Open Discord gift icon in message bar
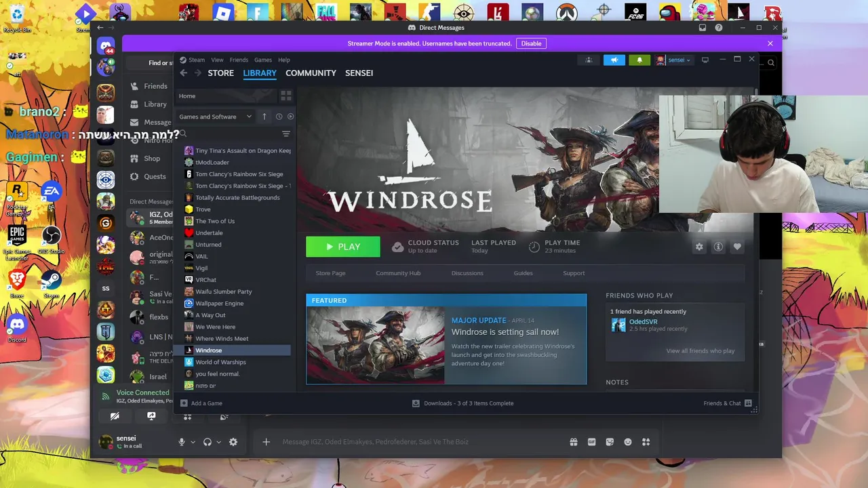This screenshot has height=488, width=868. [574, 442]
